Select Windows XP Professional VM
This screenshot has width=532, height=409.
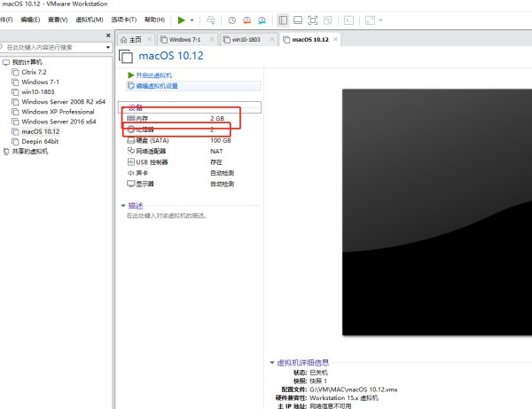(58, 111)
